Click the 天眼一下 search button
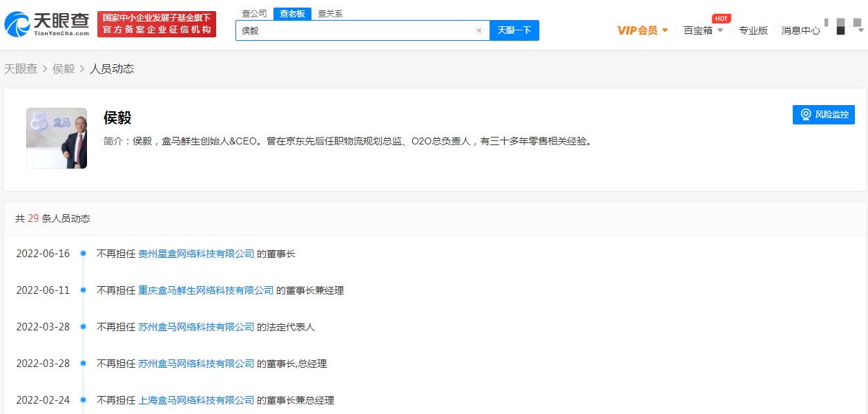868x414 pixels. coord(514,30)
